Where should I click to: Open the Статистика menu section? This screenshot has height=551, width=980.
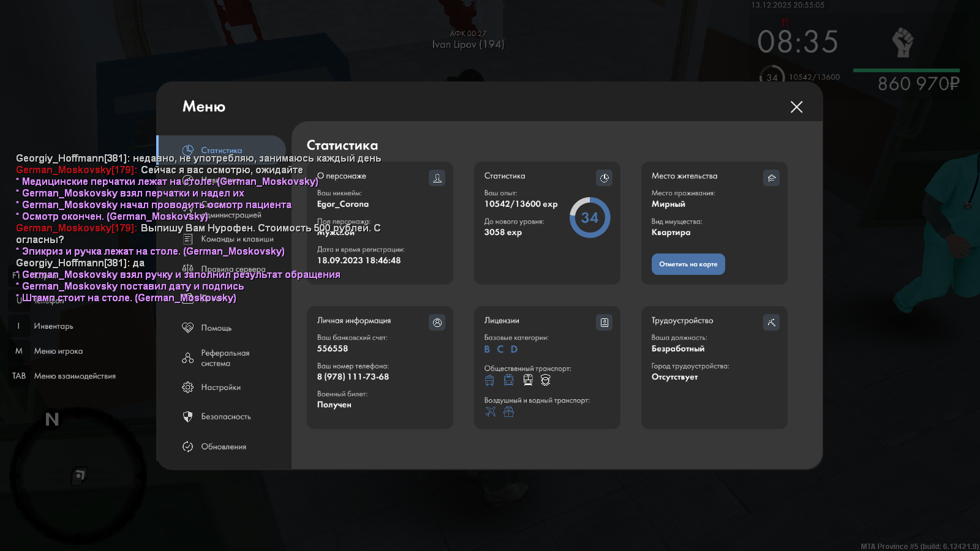pos(221,150)
